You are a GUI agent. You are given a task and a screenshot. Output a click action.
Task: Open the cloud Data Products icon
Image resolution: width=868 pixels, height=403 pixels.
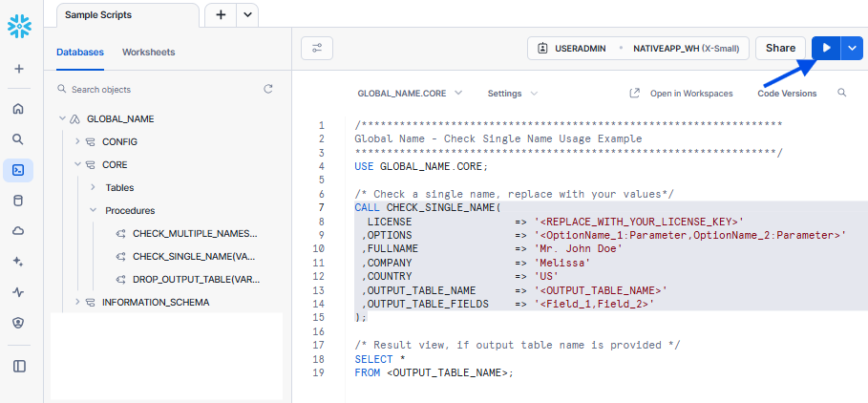point(18,231)
